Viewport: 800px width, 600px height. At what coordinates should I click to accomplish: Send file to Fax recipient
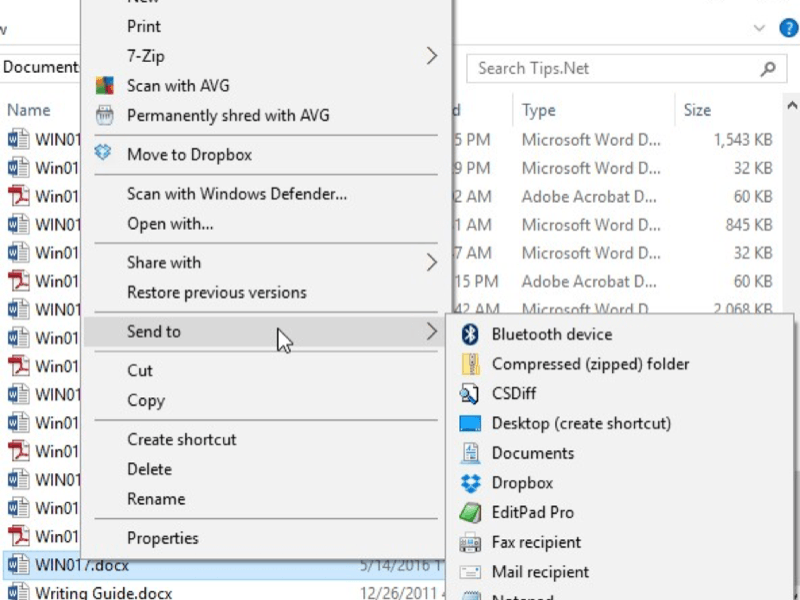pos(536,542)
